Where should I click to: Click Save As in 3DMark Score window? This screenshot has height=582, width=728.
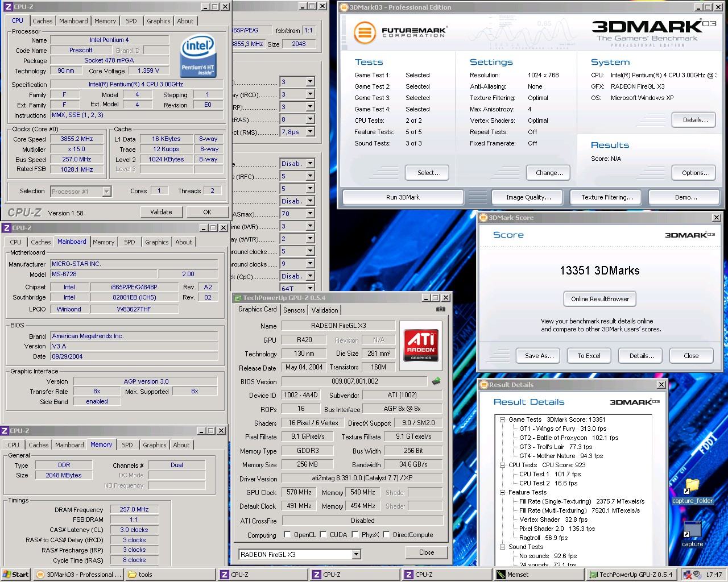(539, 356)
